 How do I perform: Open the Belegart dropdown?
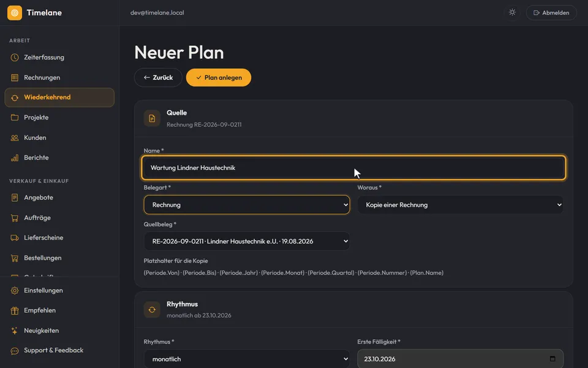247,205
